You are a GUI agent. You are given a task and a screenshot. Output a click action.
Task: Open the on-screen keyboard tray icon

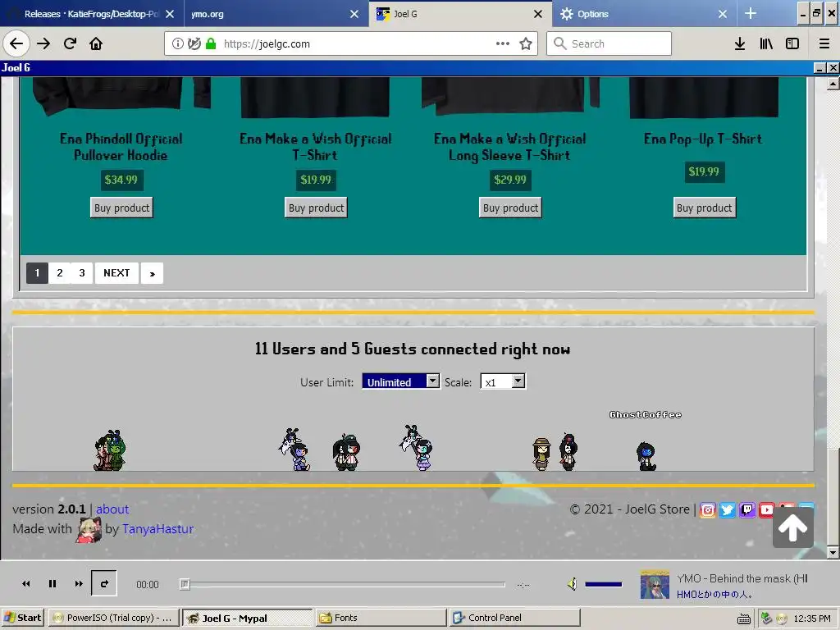tap(744, 619)
